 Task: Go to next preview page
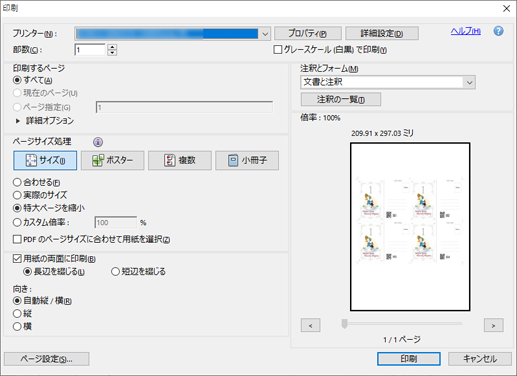point(493,325)
